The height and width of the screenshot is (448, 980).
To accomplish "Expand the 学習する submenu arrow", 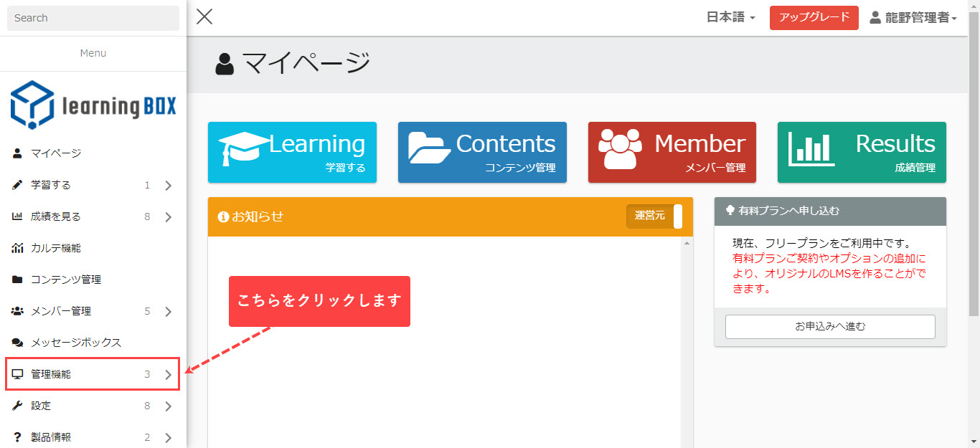I will pyautogui.click(x=168, y=186).
